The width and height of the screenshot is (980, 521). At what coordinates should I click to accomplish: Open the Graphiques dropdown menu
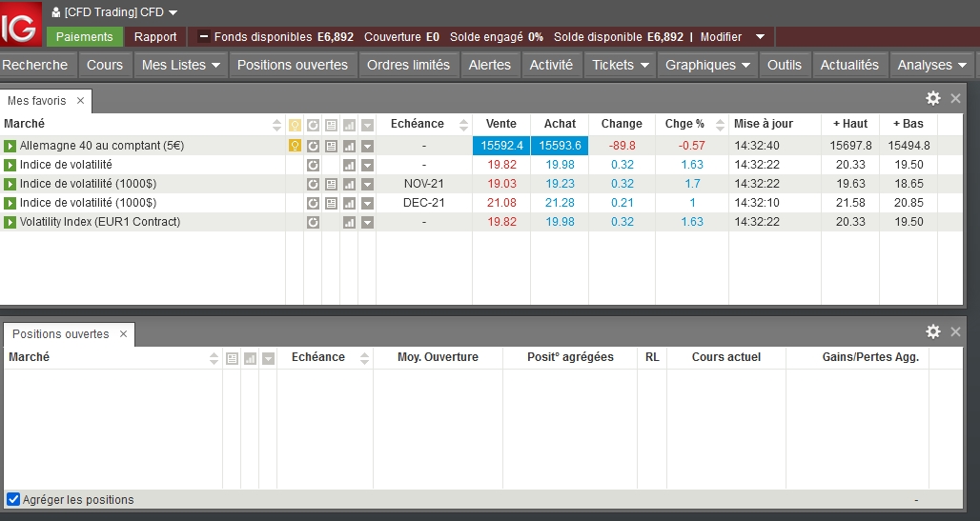point(707,65)
